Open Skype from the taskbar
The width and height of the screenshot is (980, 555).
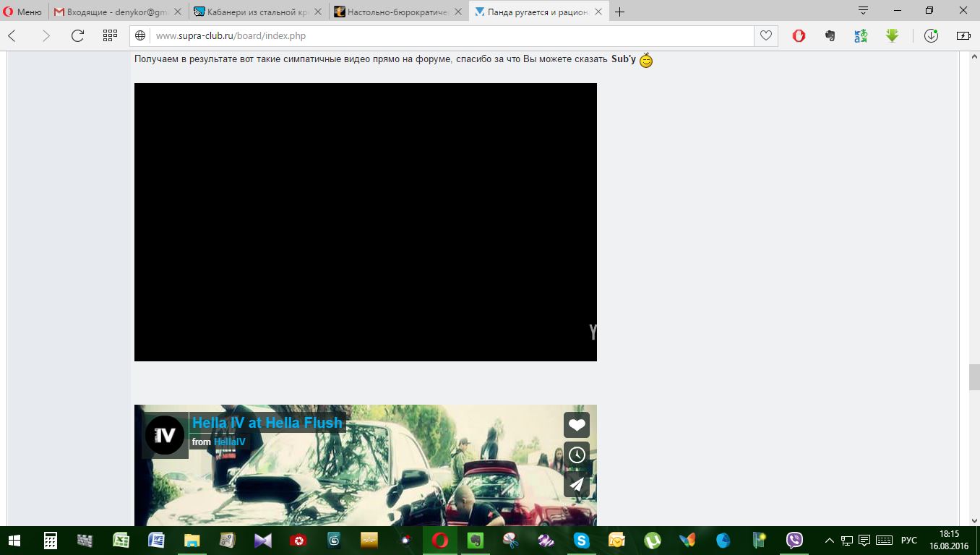click(x=581, y=541)
